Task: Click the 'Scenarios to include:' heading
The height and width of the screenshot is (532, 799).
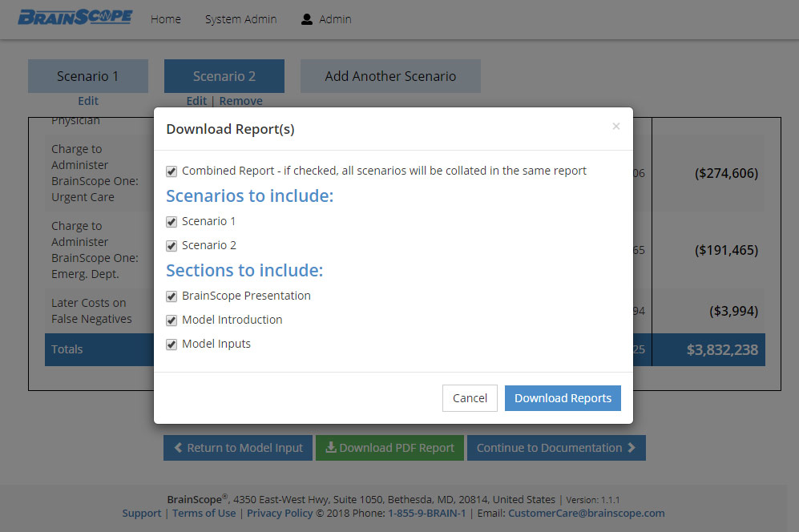Action: coord(250,195)
